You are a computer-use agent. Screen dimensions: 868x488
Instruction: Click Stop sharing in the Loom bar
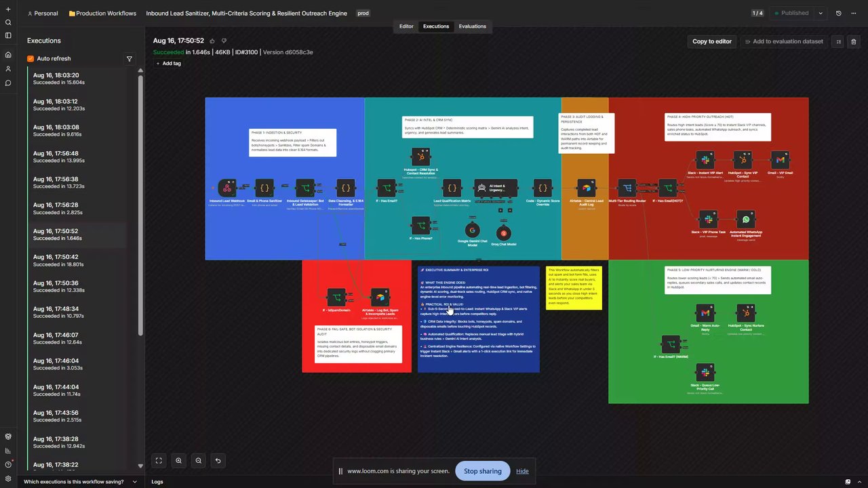tap(483, 471)
